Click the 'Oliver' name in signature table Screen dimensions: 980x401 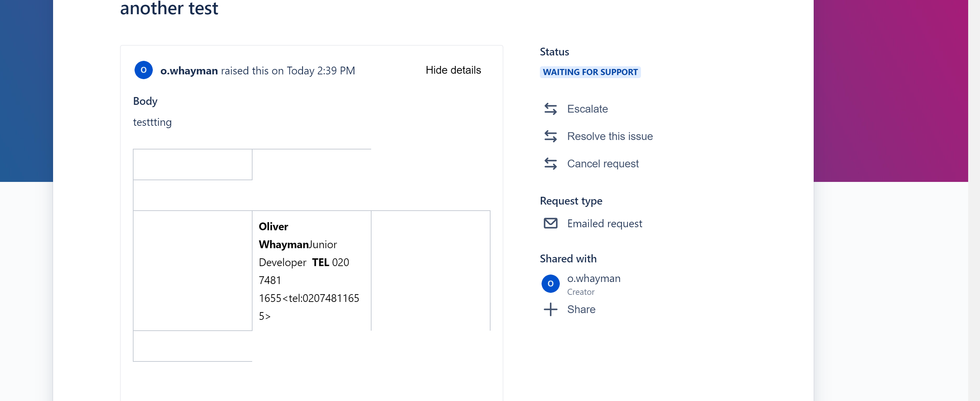(273, 227)
